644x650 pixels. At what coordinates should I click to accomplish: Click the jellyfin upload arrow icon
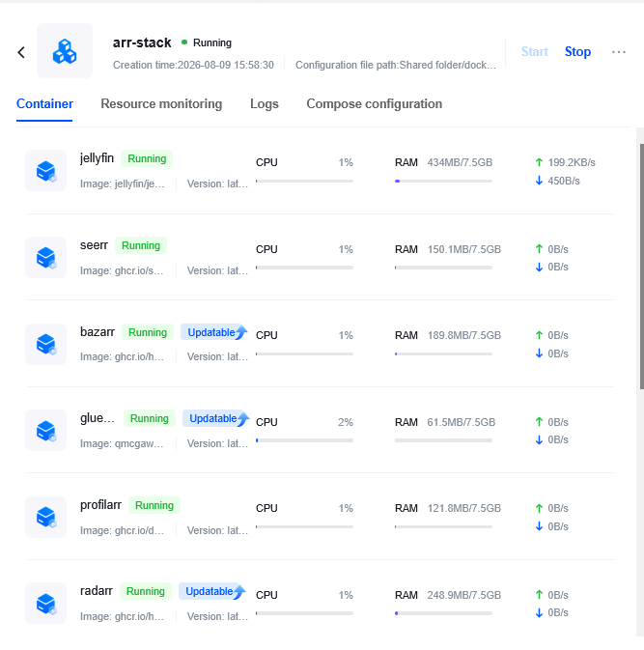point(539,162)
